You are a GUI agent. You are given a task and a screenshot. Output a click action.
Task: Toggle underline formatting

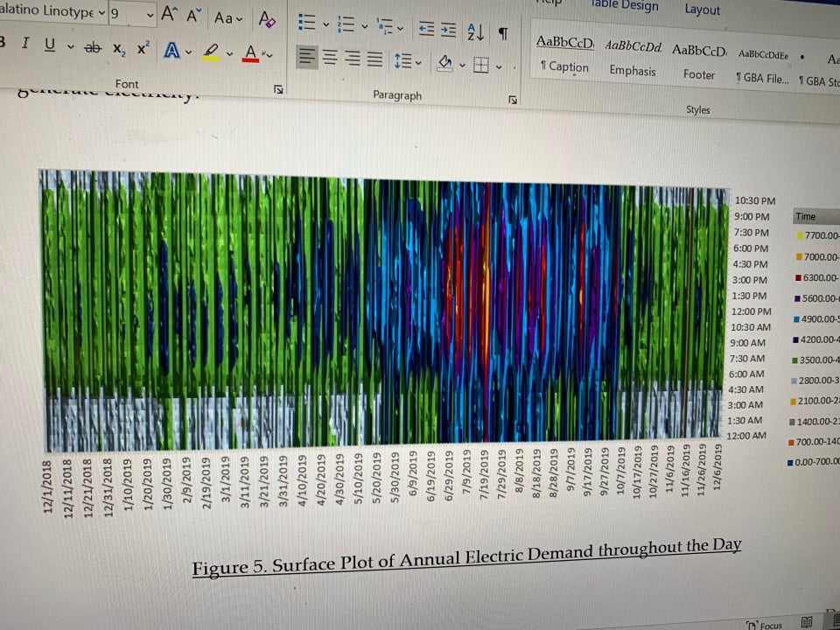tap(50, 45)
